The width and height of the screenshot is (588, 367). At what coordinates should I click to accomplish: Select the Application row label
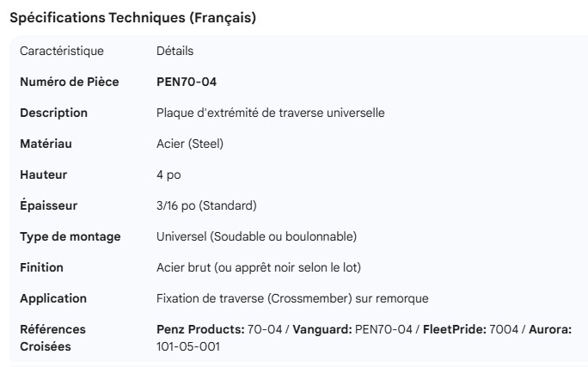53,299
